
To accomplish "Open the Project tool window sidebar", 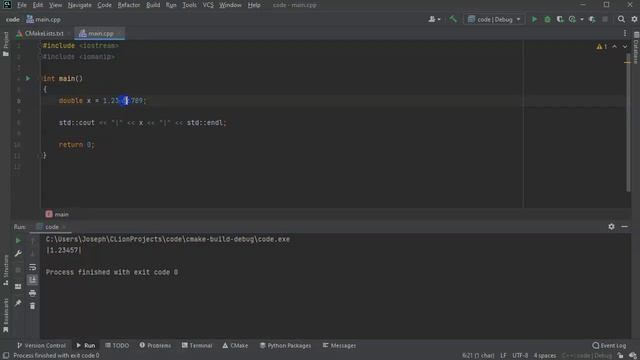I will [x=5, y=43].
